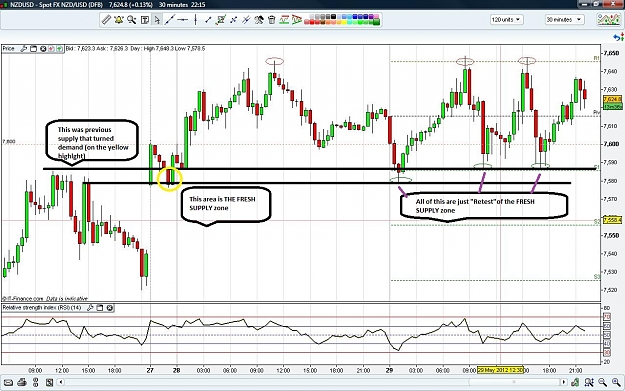The image size is (625, 391).
Task: Select the ruler measuring tool
Action: coord(106,20)
